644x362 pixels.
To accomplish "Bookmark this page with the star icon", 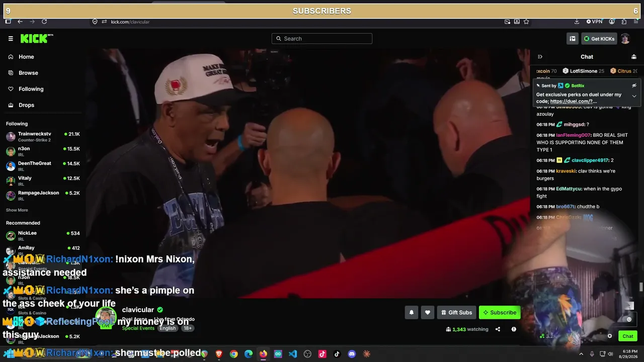I will [x=526, y=22].
